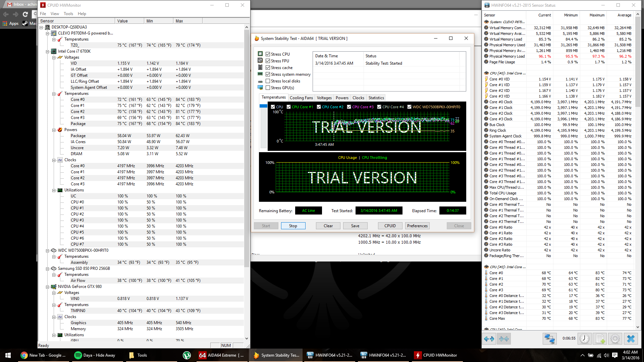
Task: Open HWiNFO sensor settings gear icon
Action: (615, 339)
